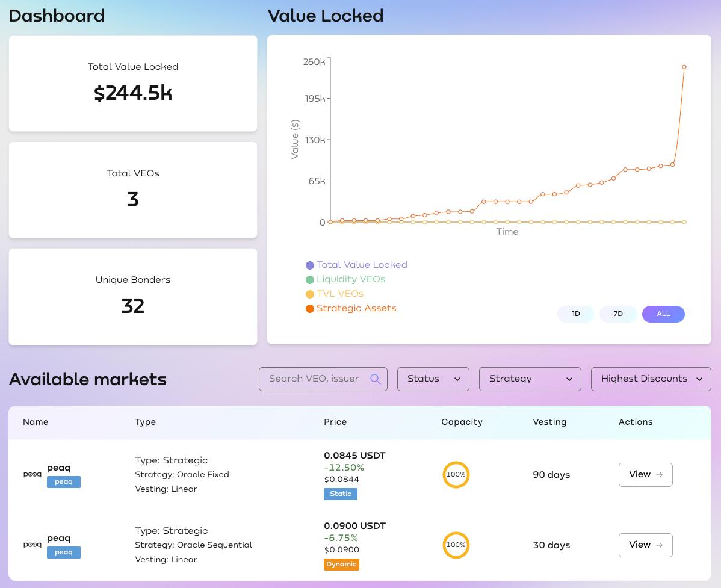
Task: Click the purple Total Value Locked legend dot
Action: coord(310,265)
